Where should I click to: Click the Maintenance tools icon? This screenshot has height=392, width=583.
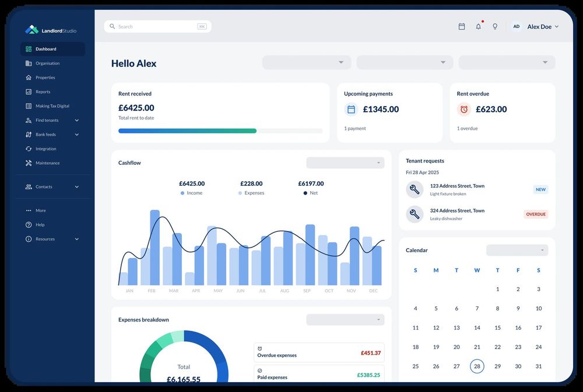click(x=29, y=163)
